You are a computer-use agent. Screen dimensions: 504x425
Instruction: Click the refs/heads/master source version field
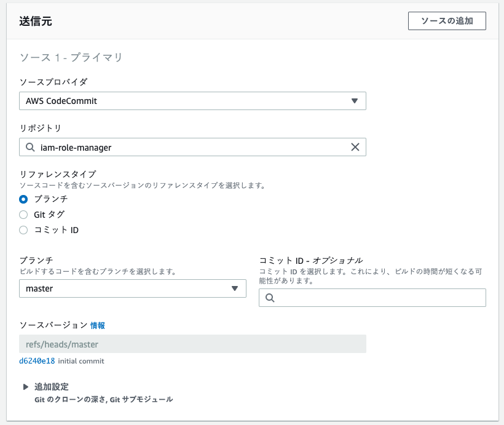[x=191, y=344]
